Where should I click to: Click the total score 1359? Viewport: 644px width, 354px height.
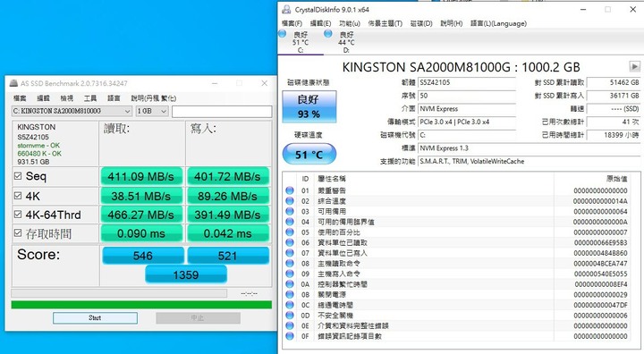(x=186, y=274)
